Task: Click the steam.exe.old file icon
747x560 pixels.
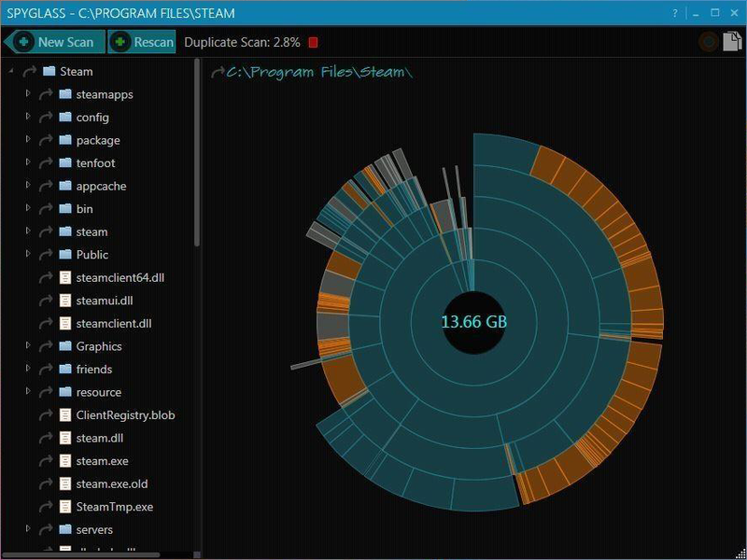Action: [65, 483]
